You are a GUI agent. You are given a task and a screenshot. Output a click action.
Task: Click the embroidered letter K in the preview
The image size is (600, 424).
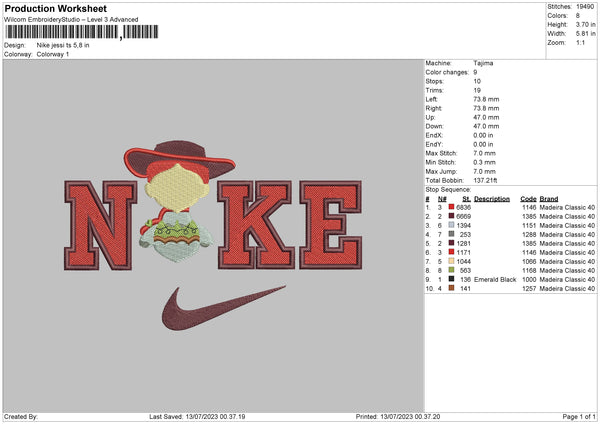click(x=255, y=225)
